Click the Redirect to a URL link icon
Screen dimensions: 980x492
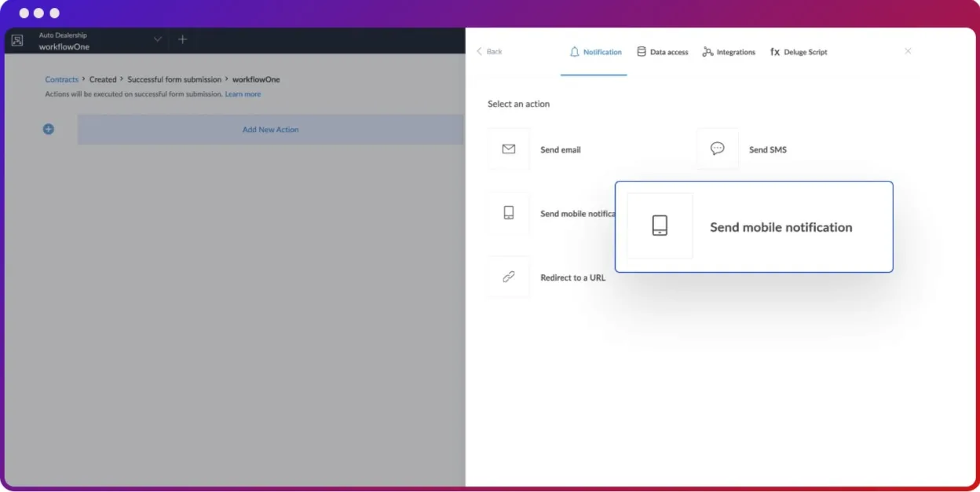509,277
